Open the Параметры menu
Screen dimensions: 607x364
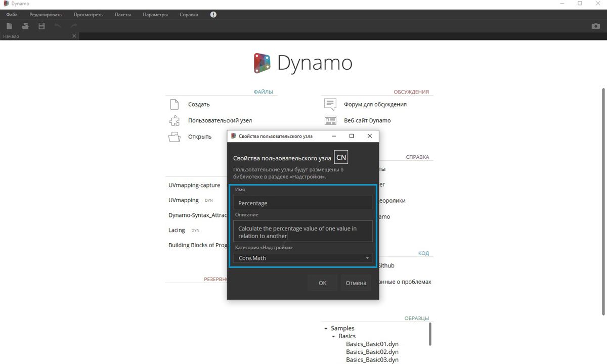[155, 15]
